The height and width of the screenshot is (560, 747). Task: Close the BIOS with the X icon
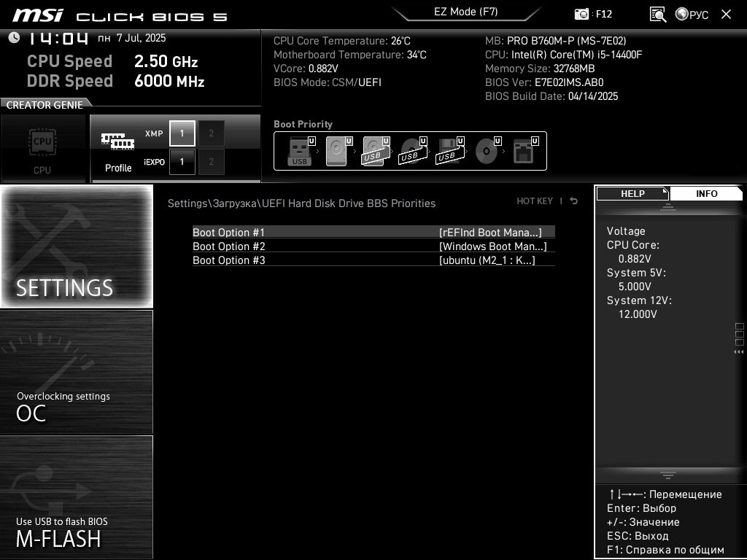coord(726,15)
